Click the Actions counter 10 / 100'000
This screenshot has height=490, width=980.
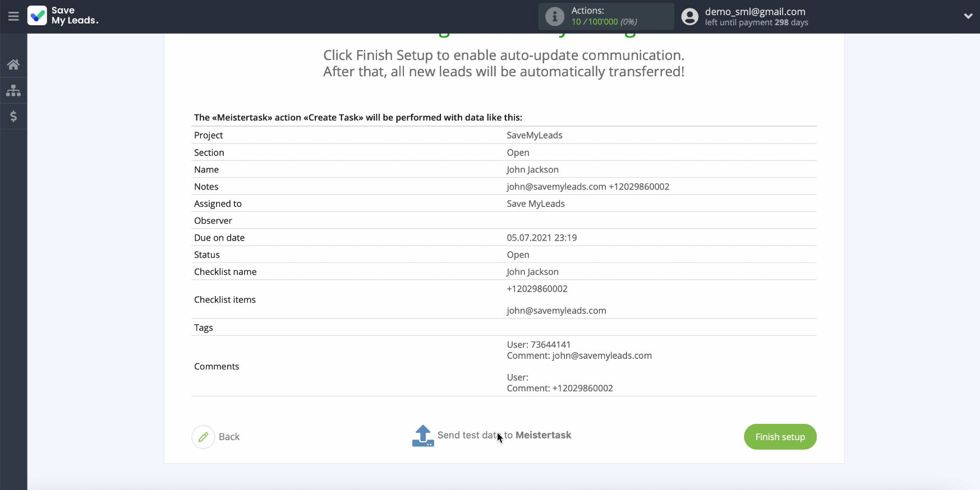tap(604, 22)
